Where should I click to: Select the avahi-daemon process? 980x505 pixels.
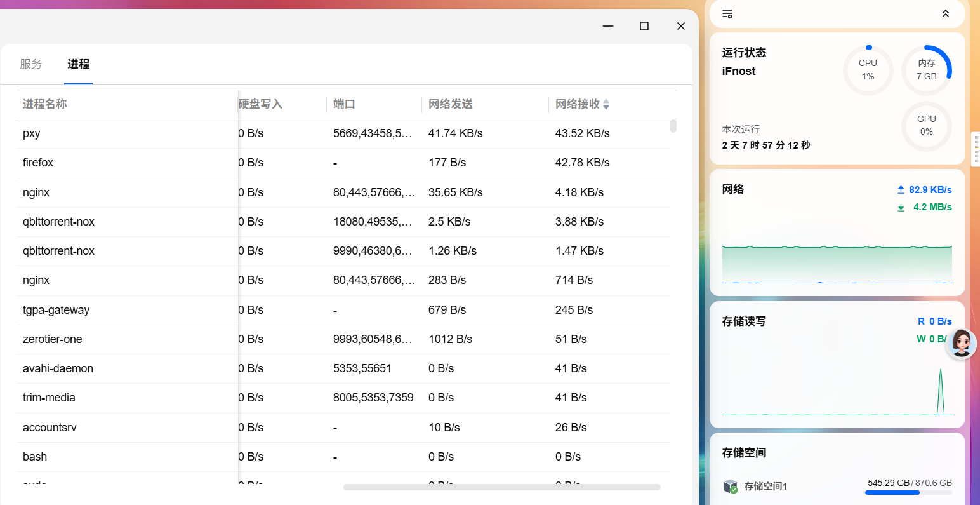pos(343,368)
